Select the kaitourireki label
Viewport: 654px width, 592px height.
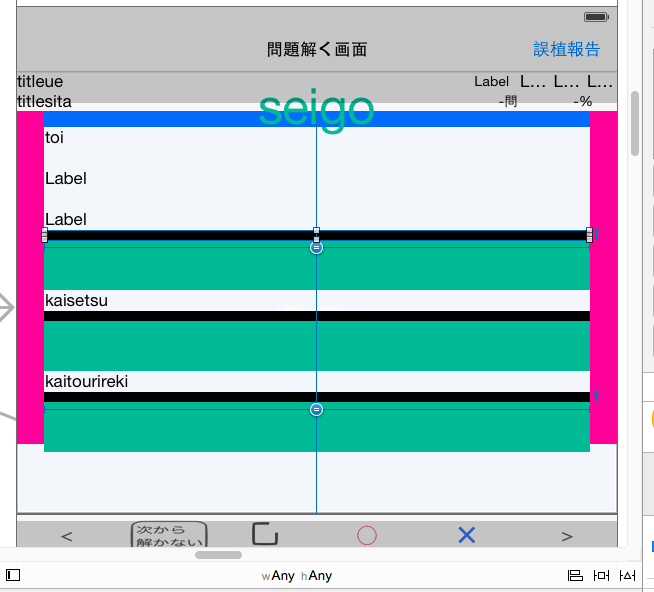coord(86,381)
